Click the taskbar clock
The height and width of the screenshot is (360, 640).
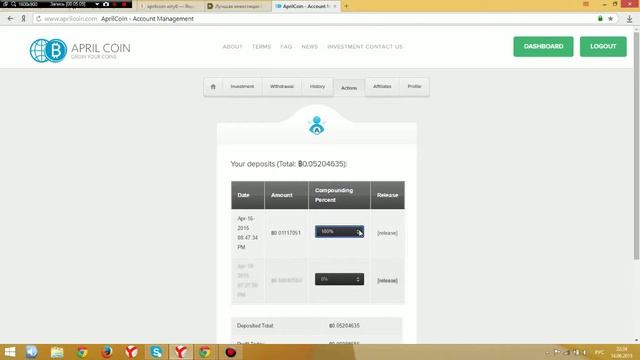click(621, 352)
